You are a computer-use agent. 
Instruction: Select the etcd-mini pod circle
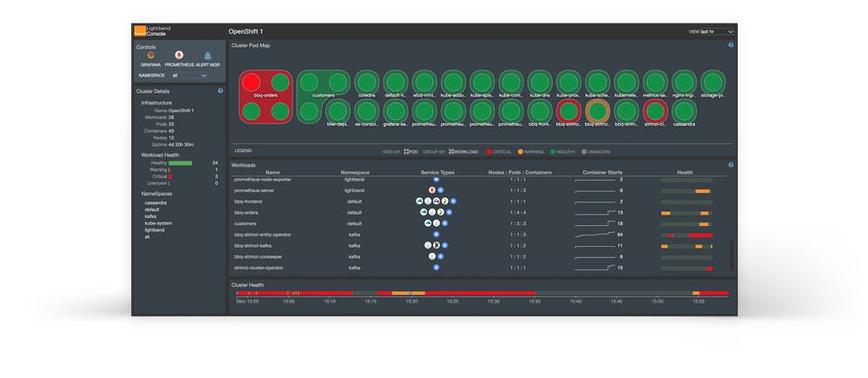pyautogui.click(x=424, y=83)
